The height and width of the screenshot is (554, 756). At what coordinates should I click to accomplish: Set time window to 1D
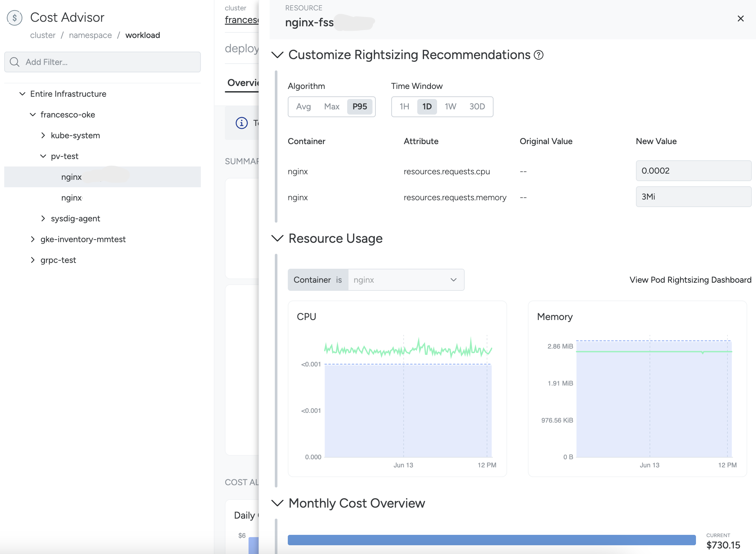pyautogui.click(x=427, y=107)
